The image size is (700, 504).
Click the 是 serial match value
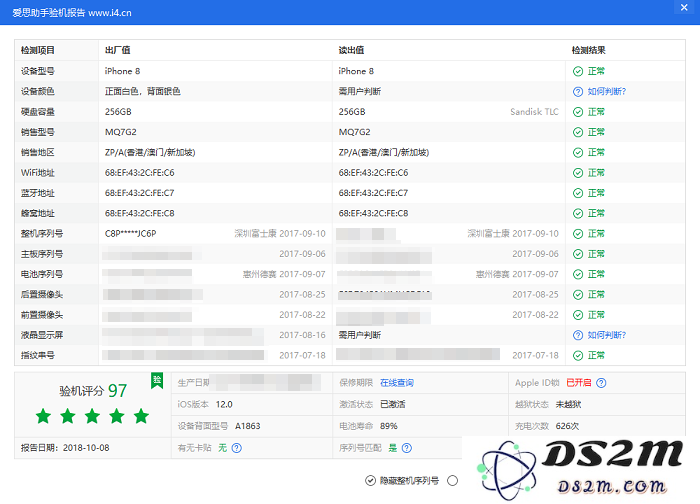click(393, 448)
